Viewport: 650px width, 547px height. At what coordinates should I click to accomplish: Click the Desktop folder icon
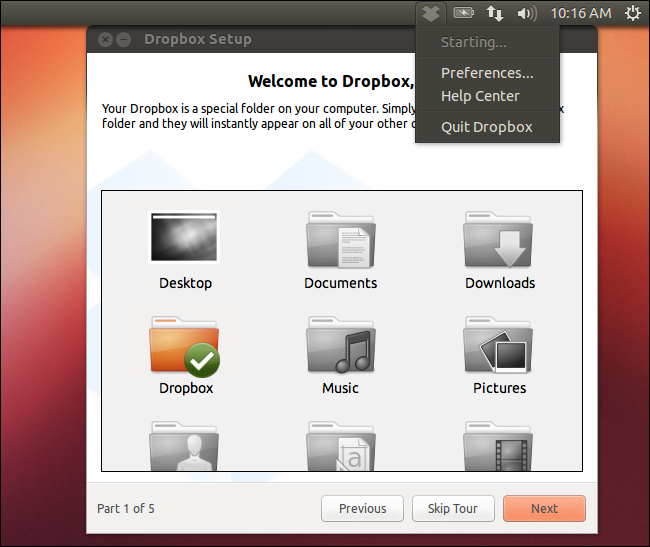click(184, 237)
